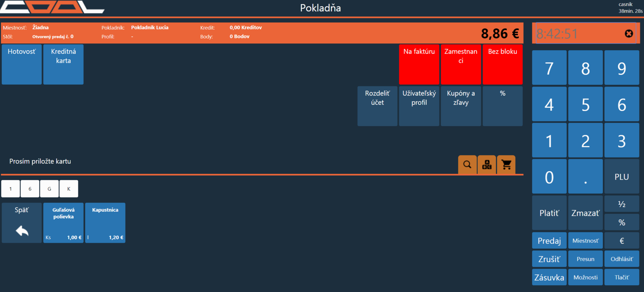Tap the ½ half-portion key

(x=621, y=204)
